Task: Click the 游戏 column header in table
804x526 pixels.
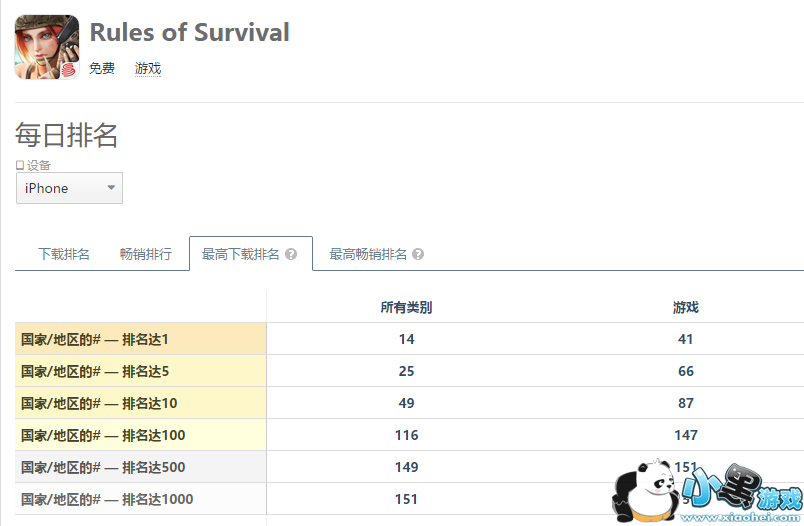Action: (685, 307)
